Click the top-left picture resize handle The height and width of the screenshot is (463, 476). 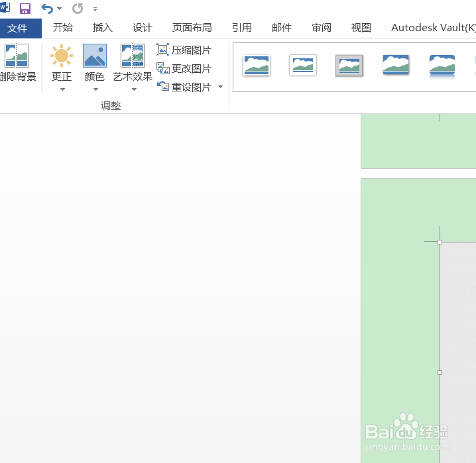[440, 242]
